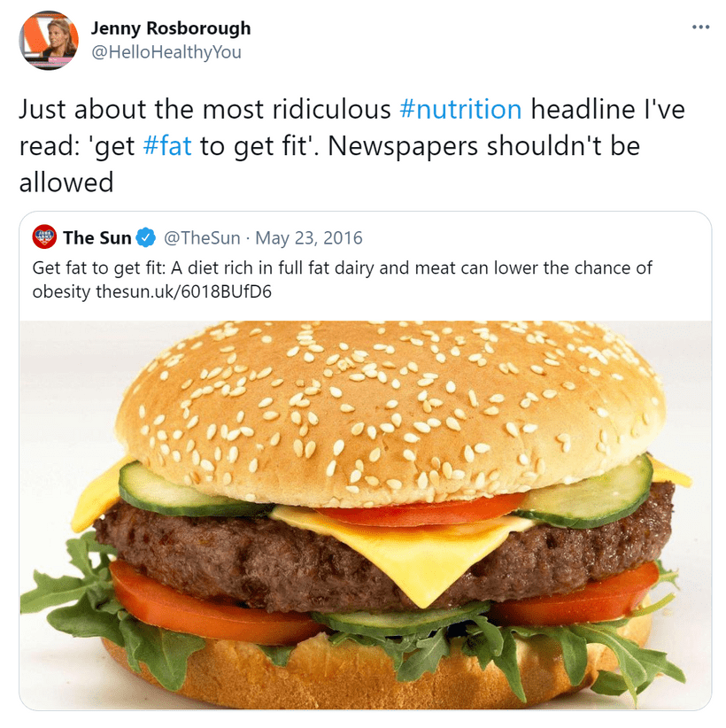Click The Sun's blue verified badge
This screenshot has width=726, height=728.
(x=146, y=237)
